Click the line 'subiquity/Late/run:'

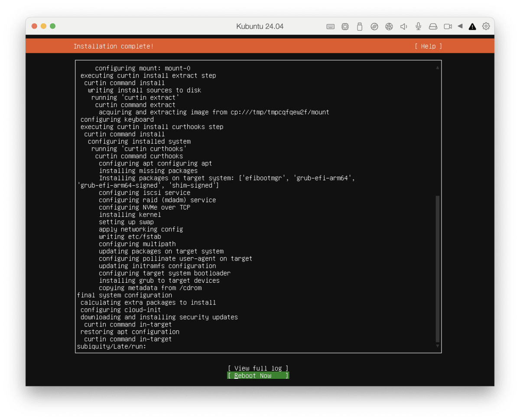point(112,346)
